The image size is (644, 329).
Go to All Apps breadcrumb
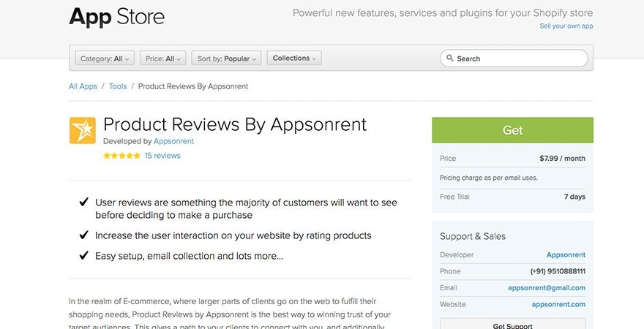[x=83, y=86]
